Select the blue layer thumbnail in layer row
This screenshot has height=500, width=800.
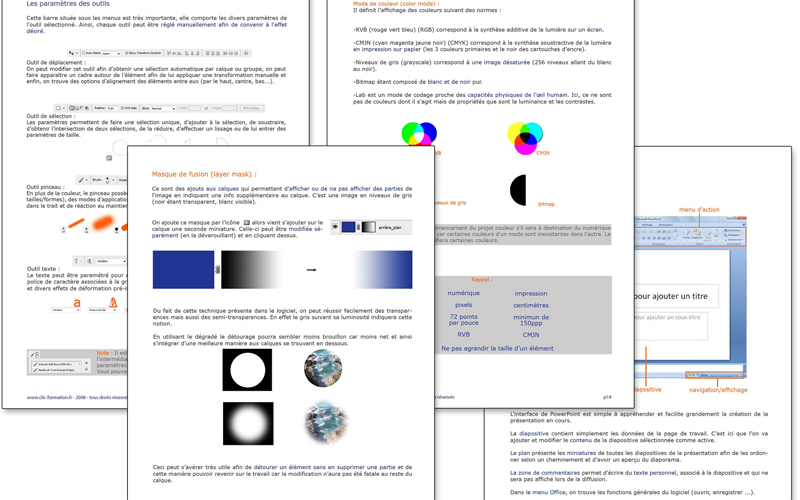tap(348, 227)
